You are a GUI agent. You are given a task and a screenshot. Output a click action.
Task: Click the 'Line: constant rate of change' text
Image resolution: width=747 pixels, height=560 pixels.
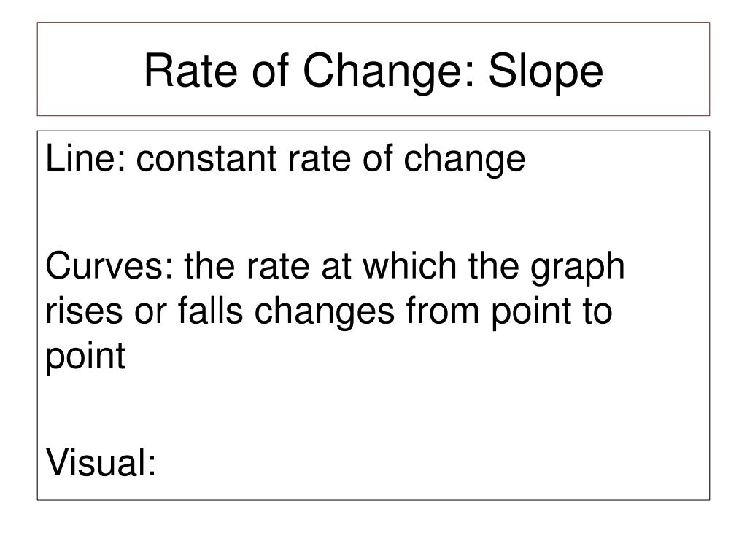[x=285, y=160]
